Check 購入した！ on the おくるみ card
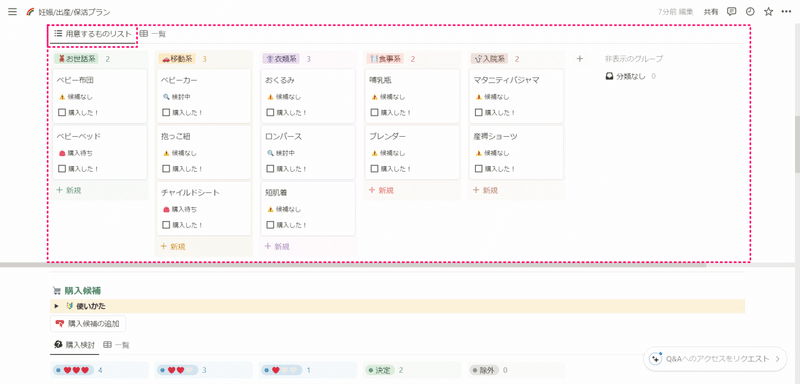The image size is (800, 384). (270, 113)
